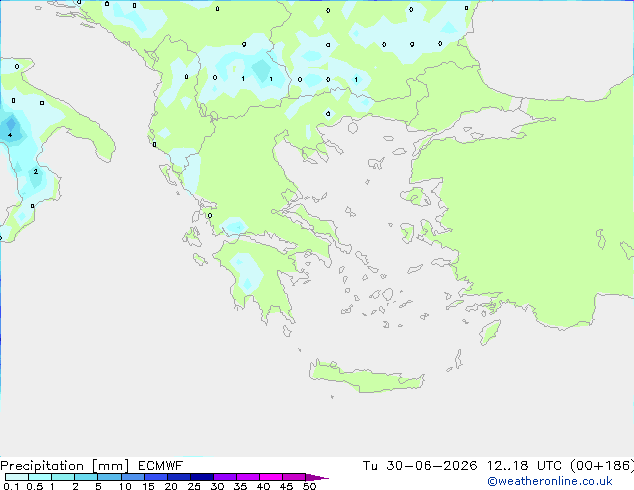Viewport: 634px width, 490px height.
Task: Select the 0.5–1 mm legend color box
Action: coord(40,477)
